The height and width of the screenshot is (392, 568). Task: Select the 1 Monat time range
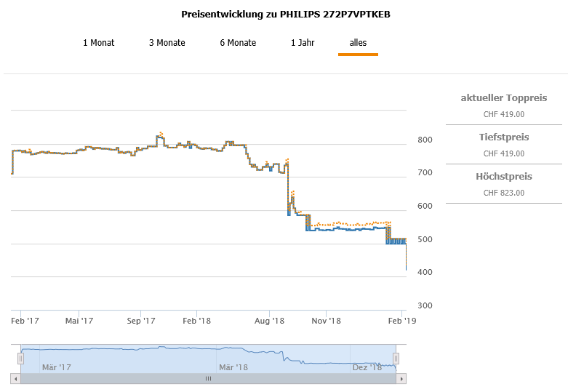pyautogui.click(x=98, y=43)
